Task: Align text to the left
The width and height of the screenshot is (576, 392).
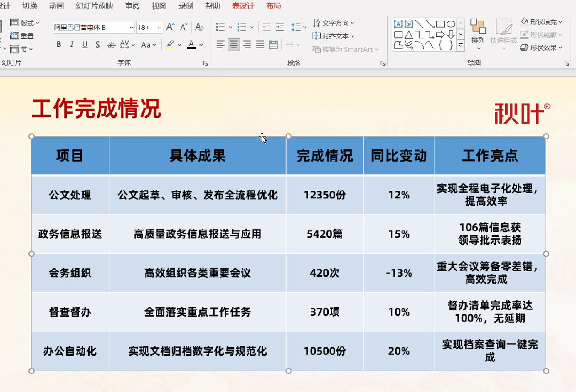Action: [220, 45]
